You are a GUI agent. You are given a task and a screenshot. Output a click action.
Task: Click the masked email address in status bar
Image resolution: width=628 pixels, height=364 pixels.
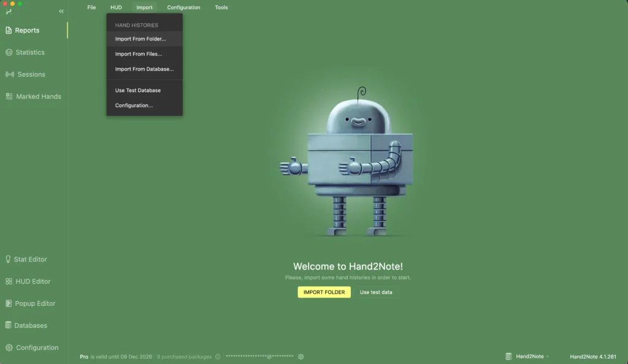point(259,356)
